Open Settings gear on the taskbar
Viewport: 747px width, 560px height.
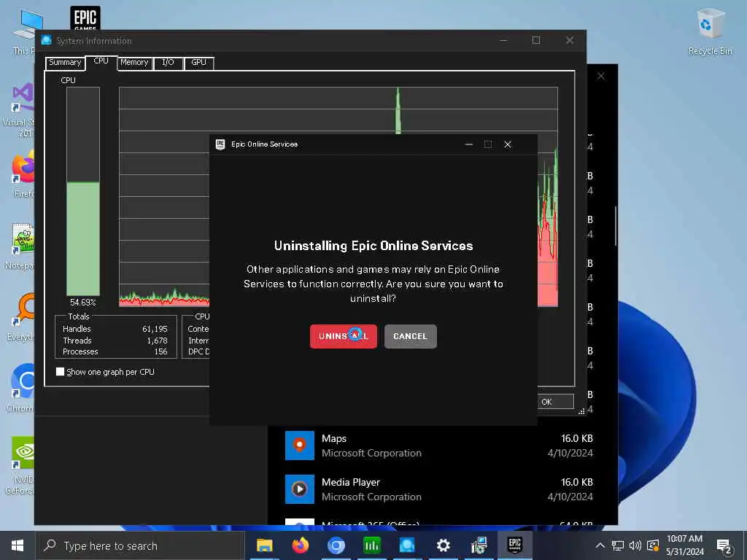tap(443, 545)
